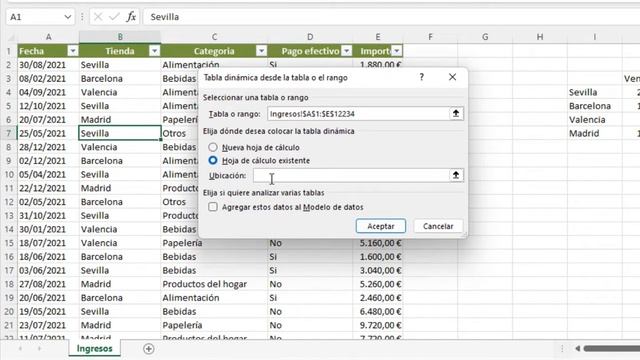
Task: Click amount 9.720,00 € in row 21
Action: pos(378,325)
